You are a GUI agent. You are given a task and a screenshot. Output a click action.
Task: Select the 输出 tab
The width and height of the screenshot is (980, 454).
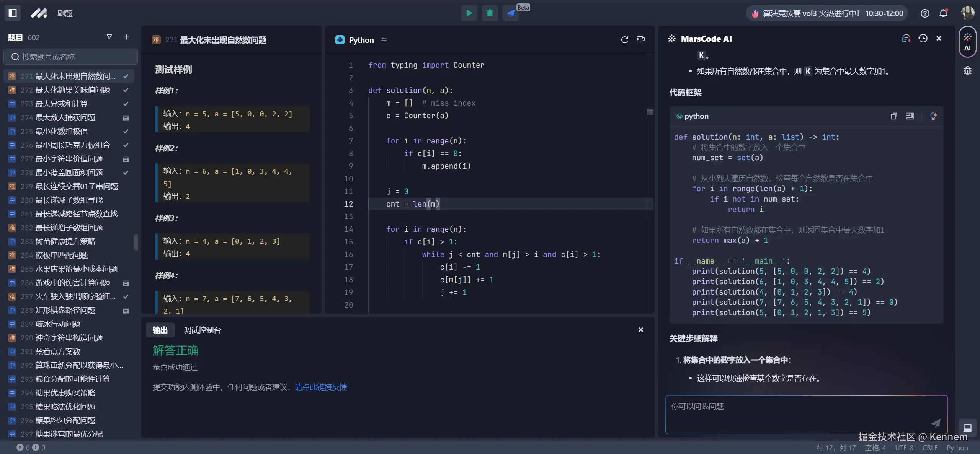(x=160, y=330)
